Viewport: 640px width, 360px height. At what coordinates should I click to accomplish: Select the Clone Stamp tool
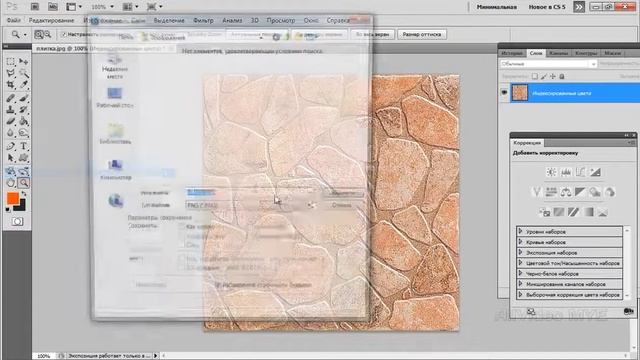[11, 110]
